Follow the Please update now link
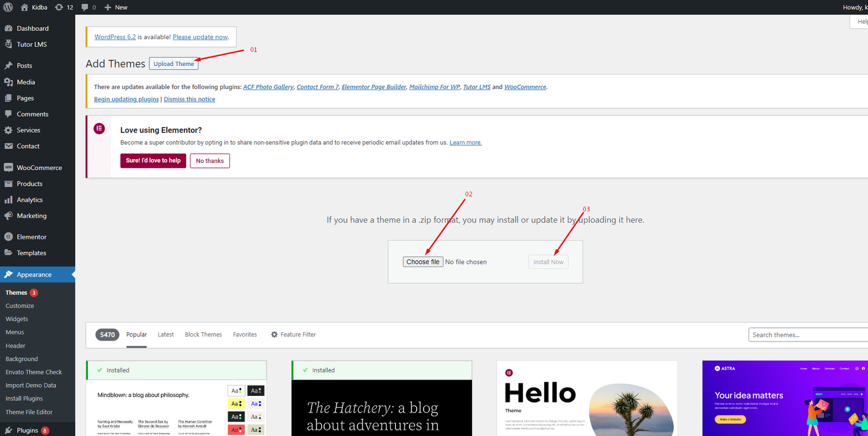 (x=200, y=37)
